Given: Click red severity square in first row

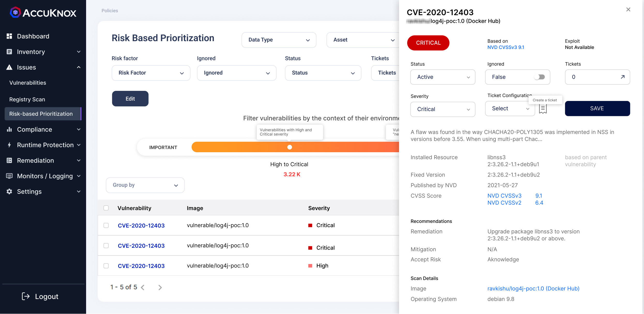Looking at the screenshot, I should [x=310, y=225].
